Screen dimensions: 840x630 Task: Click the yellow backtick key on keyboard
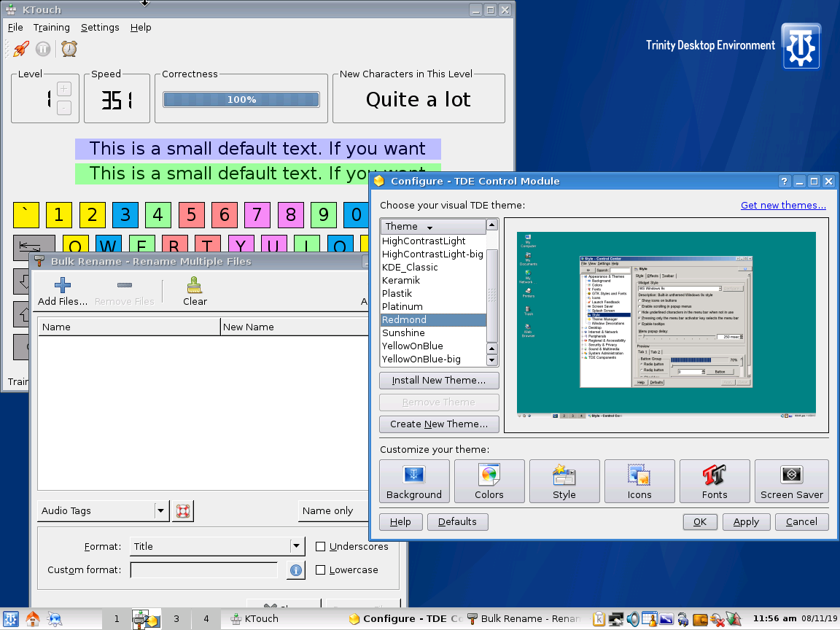(x=26, y=215)
